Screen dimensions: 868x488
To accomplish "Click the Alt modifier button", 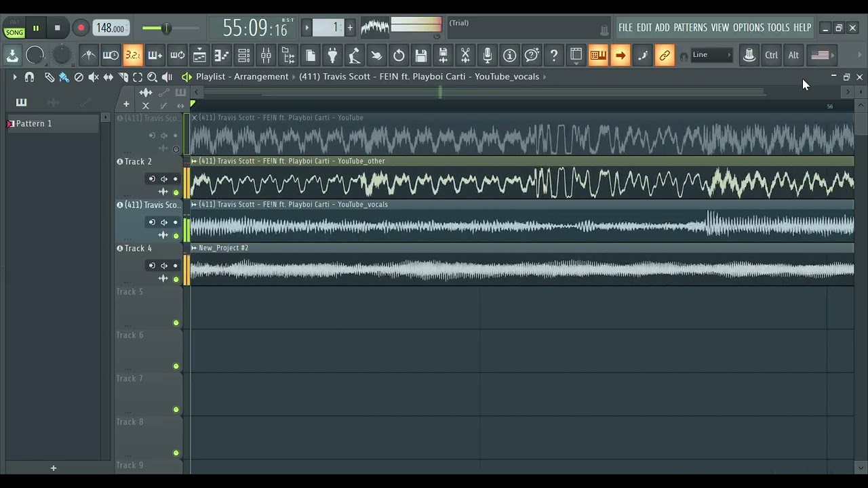I will [x=793, y=55].
